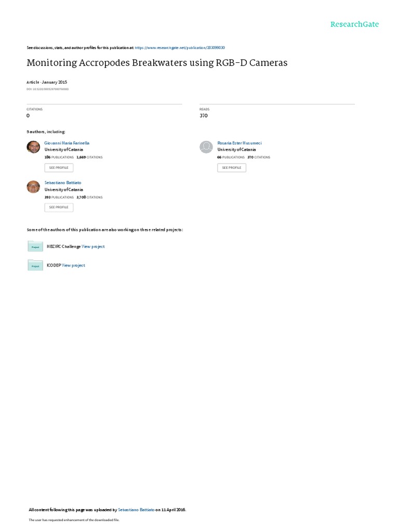This screenshot has height=532, width=399.
Task: Click Giovanni Maria Farinella's profile photo
Action: pyautogui.click(x=33, y=147)
